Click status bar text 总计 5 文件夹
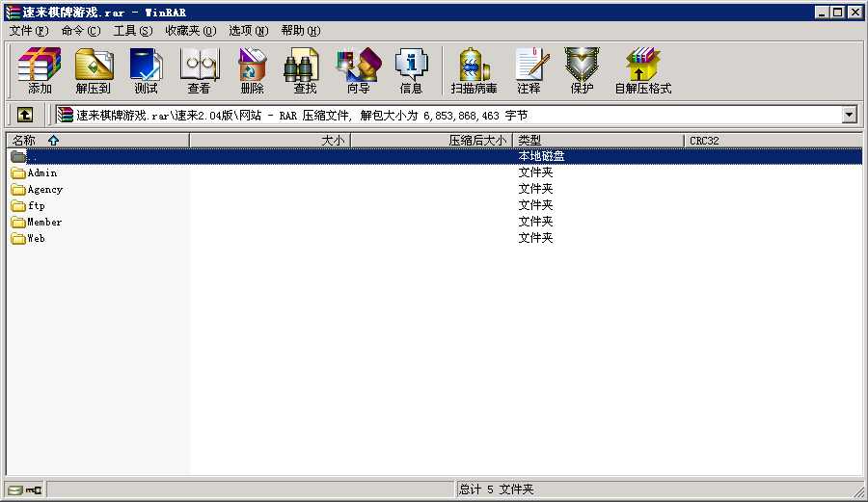 pyautogui.click(x=496, y=489)
